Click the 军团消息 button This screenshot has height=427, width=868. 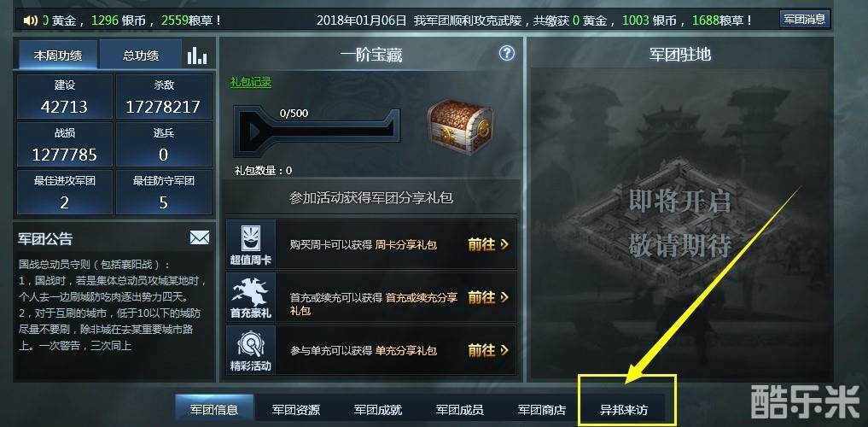coord(804,20)
